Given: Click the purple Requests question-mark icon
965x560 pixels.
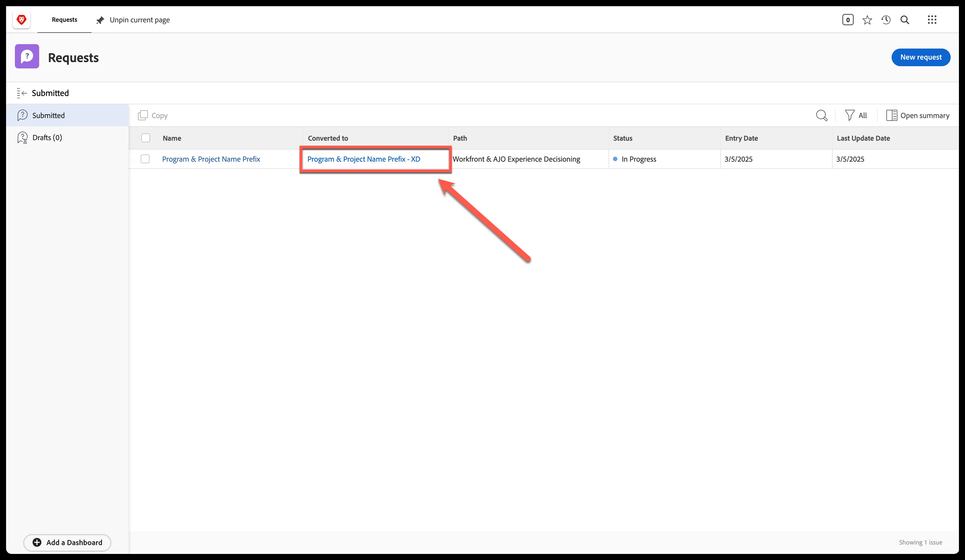Looking at the screenshot, I should (x=27, y=56).
